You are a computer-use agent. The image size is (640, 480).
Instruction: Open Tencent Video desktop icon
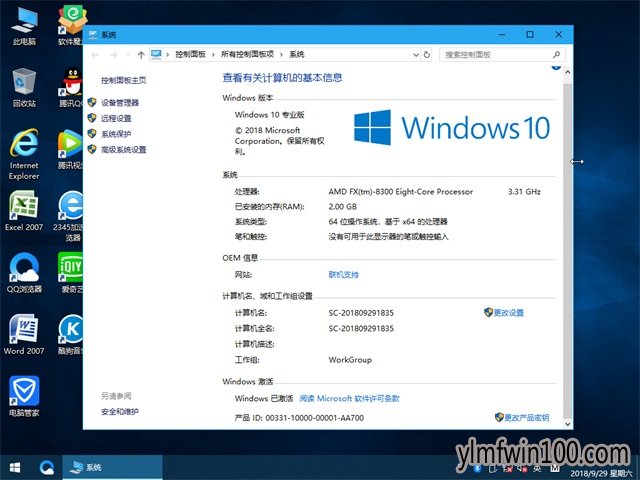pos(71,150)
